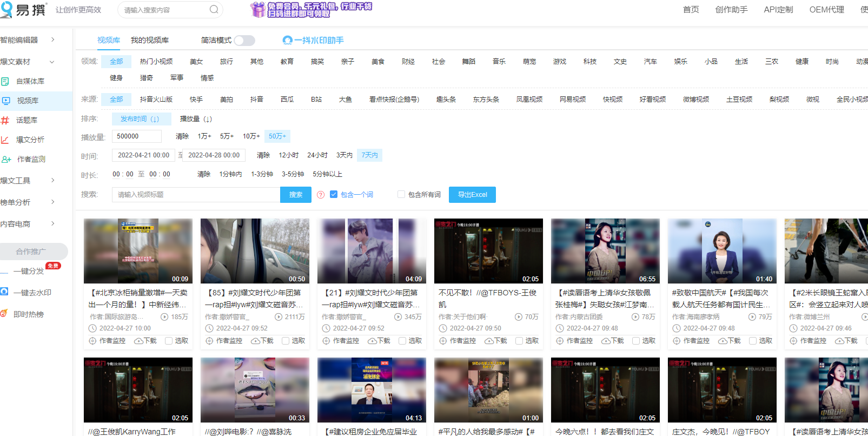
Task: Switch to 视频库 tab
Action: point(109,40)
